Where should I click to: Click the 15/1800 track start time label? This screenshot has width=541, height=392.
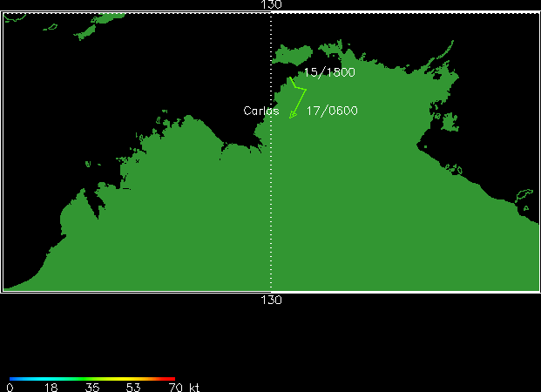click(x=329, y=72)
